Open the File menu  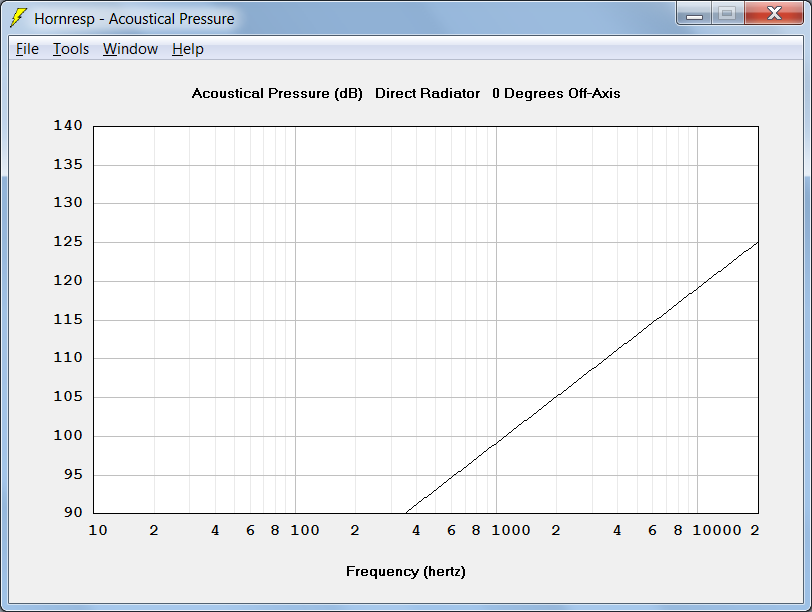coord(27,49)
